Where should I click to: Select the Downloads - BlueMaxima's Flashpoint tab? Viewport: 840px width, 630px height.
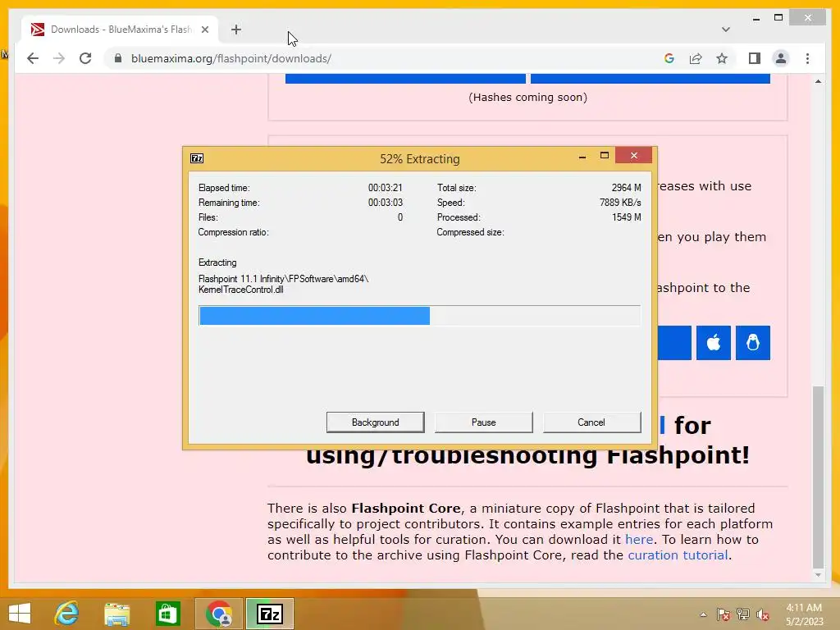point(121,30)
